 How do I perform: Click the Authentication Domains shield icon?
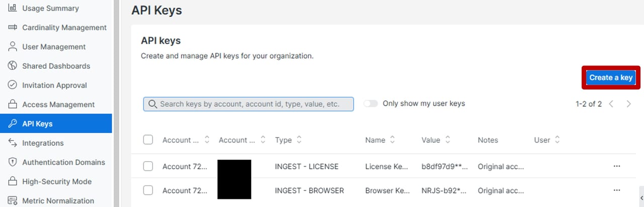coord(13,162)
